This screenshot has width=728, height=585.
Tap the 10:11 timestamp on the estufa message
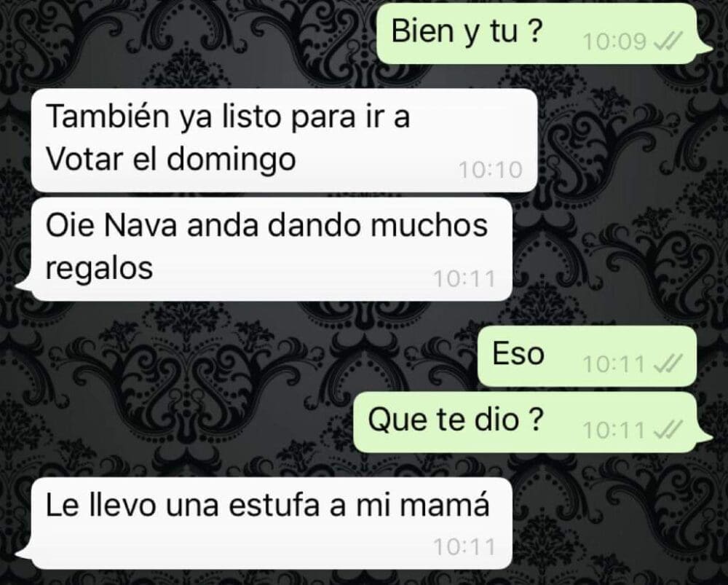(464, 547)
